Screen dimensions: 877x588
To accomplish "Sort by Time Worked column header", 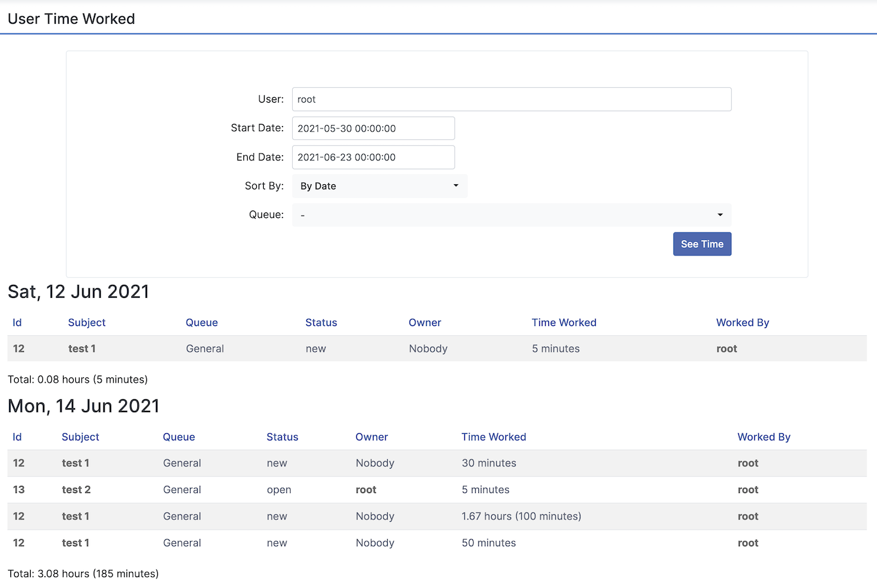I will [x=564, y=322].
